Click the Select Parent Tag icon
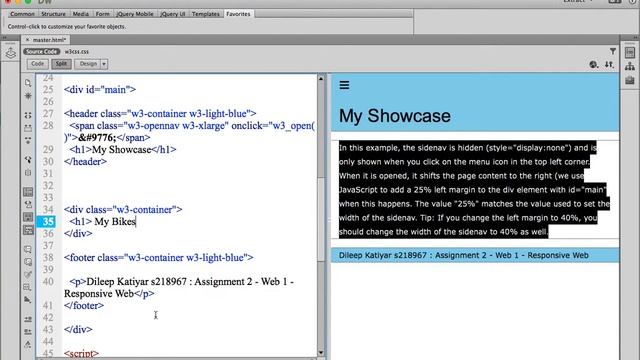This screenshot has width=640, height=360. click(28, 160)
